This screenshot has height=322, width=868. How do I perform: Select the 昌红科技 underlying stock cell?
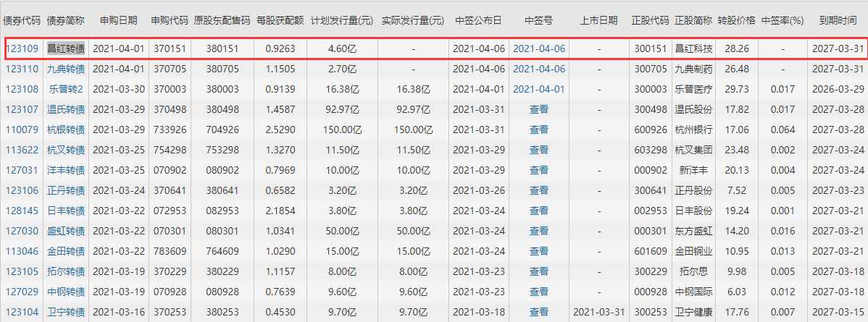pyautogui.click(x=693, y=48)
